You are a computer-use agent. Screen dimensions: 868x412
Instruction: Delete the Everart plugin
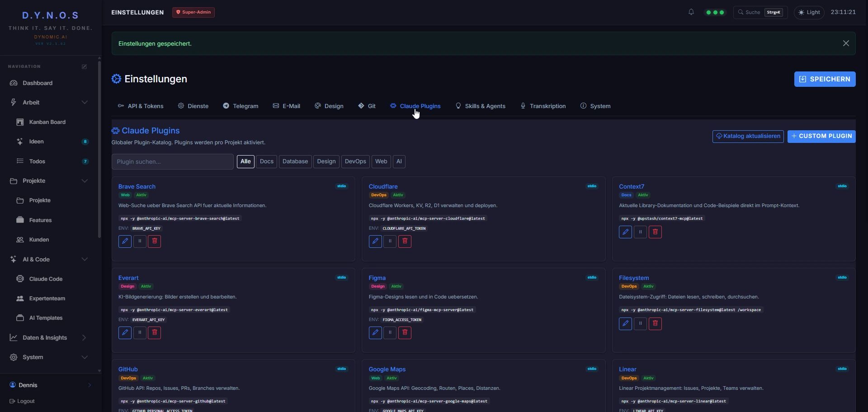(154, 333)
